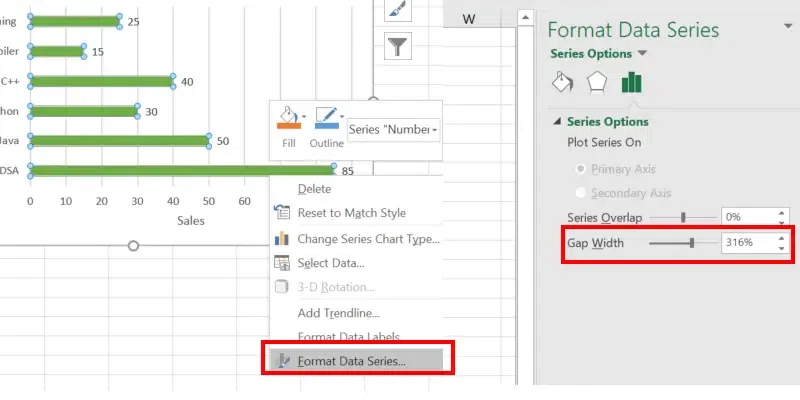
Task: Open the Fill & Line paint bucket tab
Action: pos(562,82)
